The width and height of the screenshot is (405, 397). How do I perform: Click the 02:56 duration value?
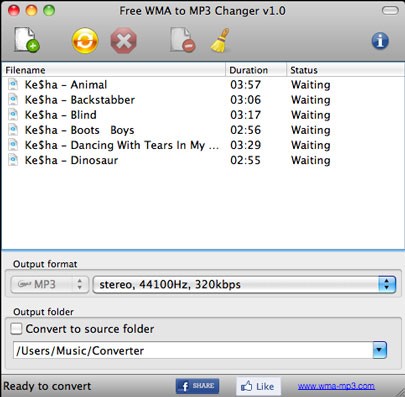(x=245, y=130)
